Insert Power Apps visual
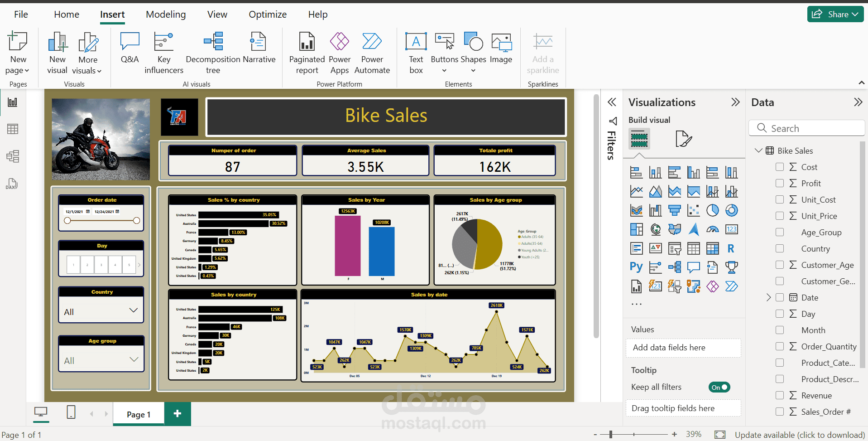Screen dimensions: 868x441 [340, 53]
